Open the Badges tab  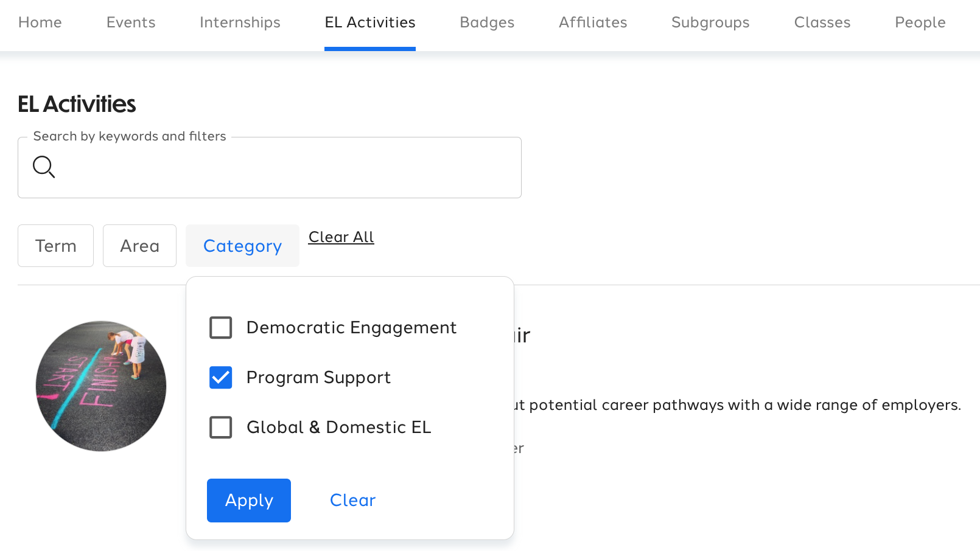pos(487,23)
